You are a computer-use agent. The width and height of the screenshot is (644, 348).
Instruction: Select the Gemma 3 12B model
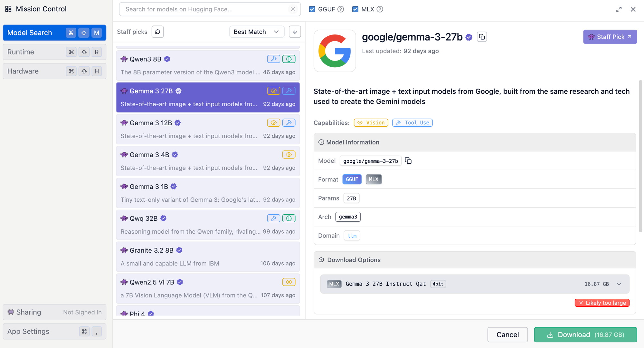point(208,129)
